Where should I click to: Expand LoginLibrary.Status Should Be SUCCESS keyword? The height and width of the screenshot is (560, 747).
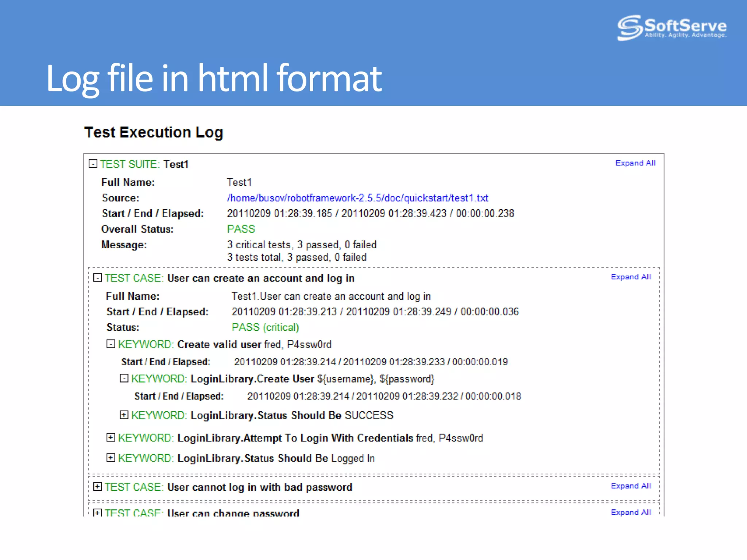tap(124, 415)
